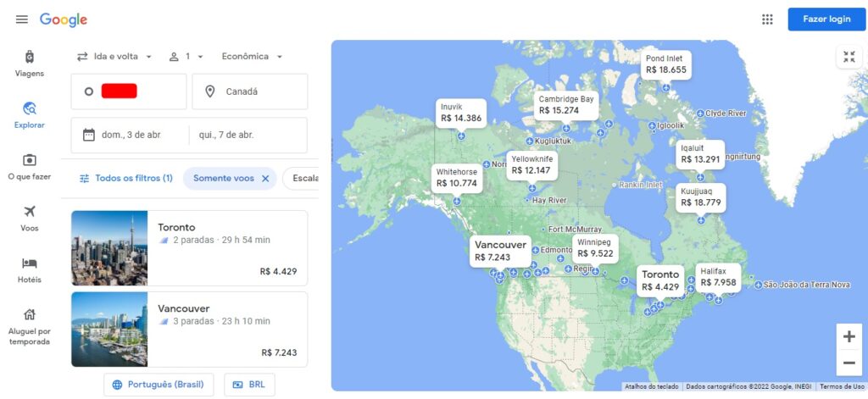This screenshot has width=868, height=399.
Task: Collapse the map with fullscreen-exit icon
Action: tap(849, 57)
